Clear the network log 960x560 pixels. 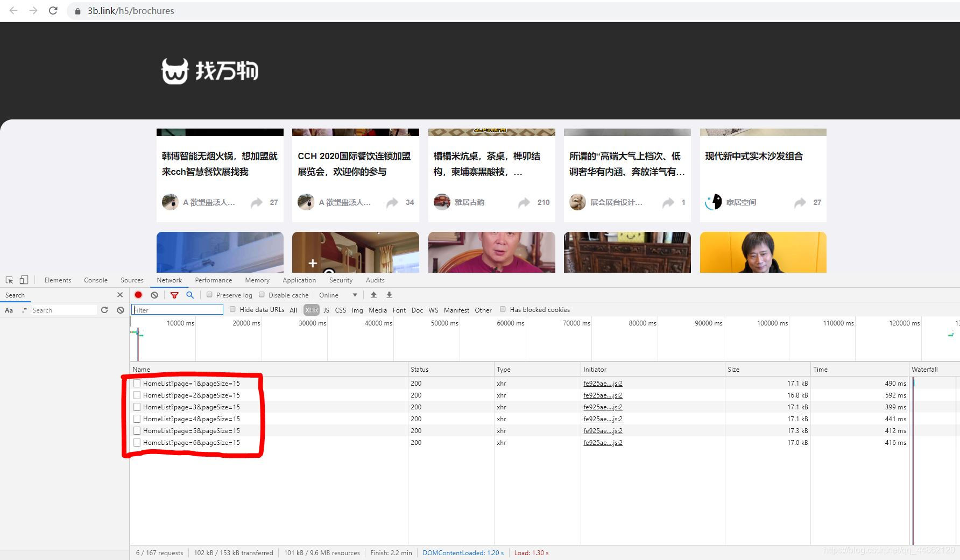tap(154, 295)
